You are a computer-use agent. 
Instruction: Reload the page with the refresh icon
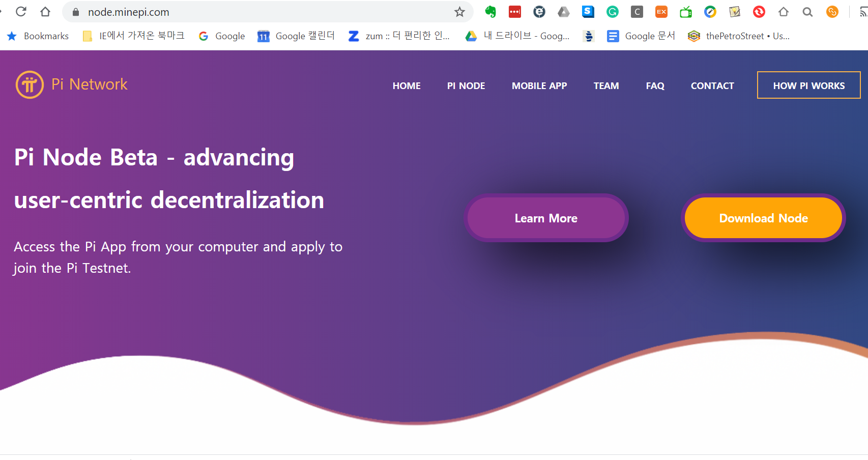point(21,12)
